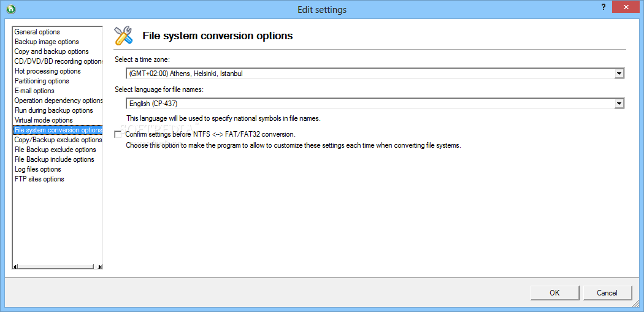Viewport: 644px width, 312px height.
Task: Select CD/DVD/BD recording options
Action: click(x=58, y=61)
